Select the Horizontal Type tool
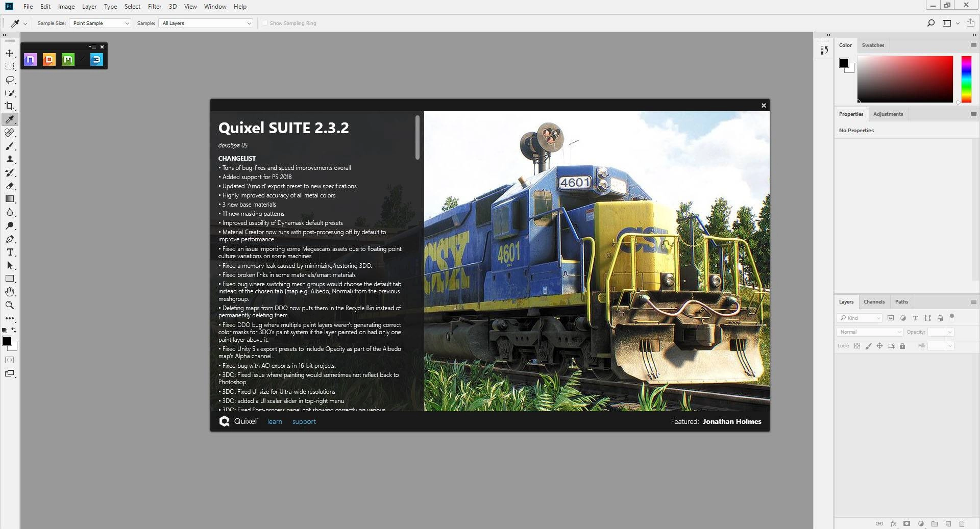Screen dimensions: 980x529 pos(10,253)
